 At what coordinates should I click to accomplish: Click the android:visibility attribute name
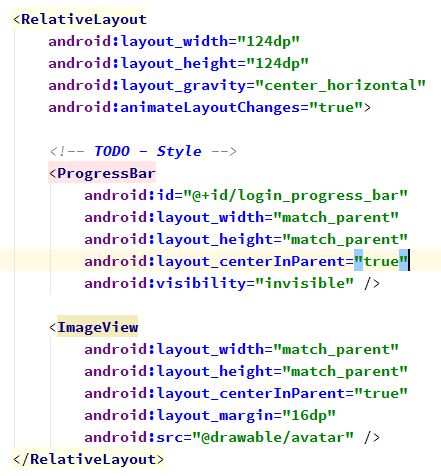pyautogui.click(x=165, y=283)
